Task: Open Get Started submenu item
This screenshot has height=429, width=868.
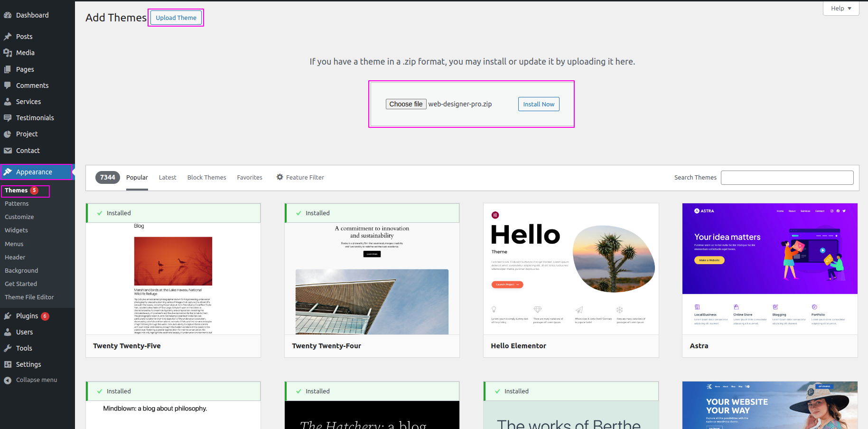Action: [21, 284]
